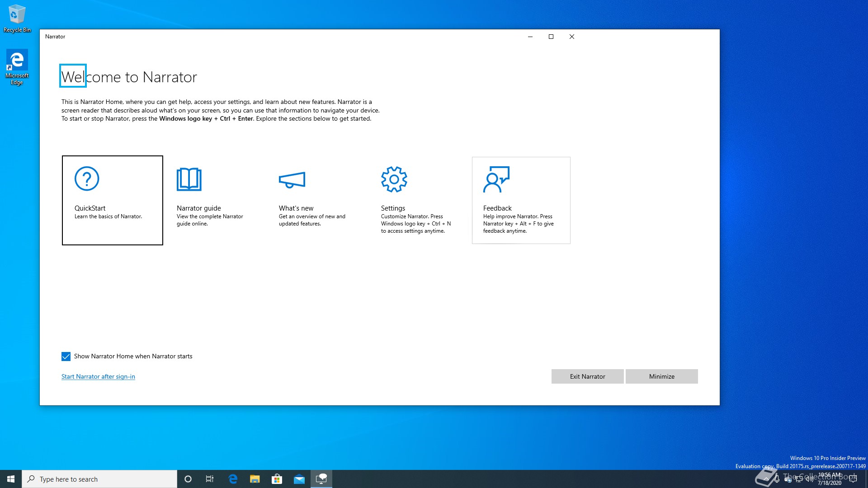This screenshot has height=488, width=868.
Task: Click the Exit Narrator button
Action: click(x=587, y=376)
